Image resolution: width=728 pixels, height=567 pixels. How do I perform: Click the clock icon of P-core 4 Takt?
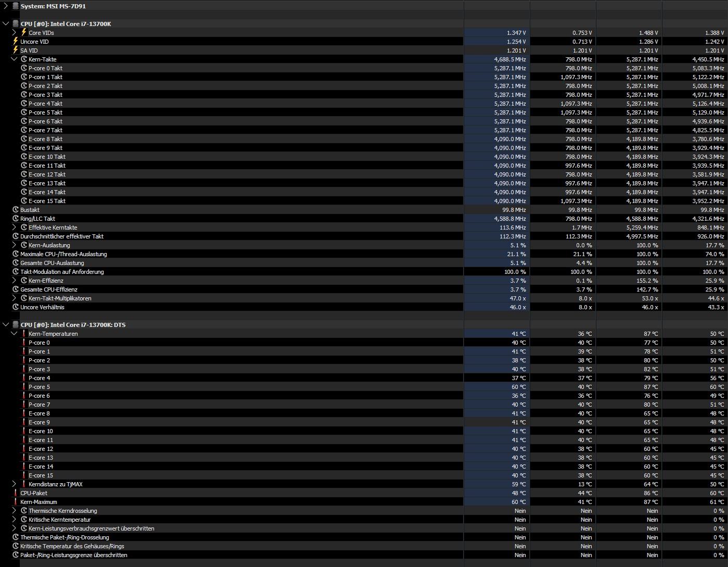24,104
